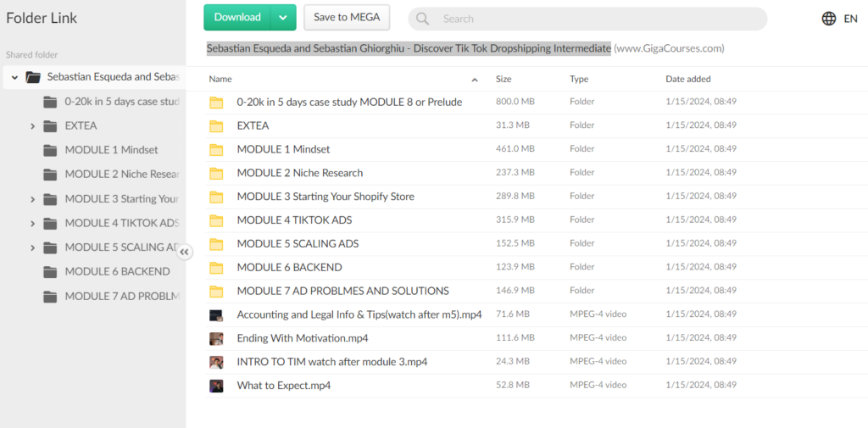The width and height of the screenshot is (868, 428).
Task: Select What to Expect.mp4 file name
Action: (x=284, y=386)
